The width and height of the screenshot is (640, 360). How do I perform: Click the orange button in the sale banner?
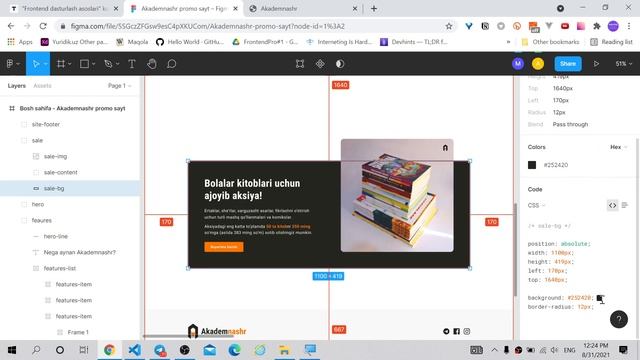(x=224, y=247)
